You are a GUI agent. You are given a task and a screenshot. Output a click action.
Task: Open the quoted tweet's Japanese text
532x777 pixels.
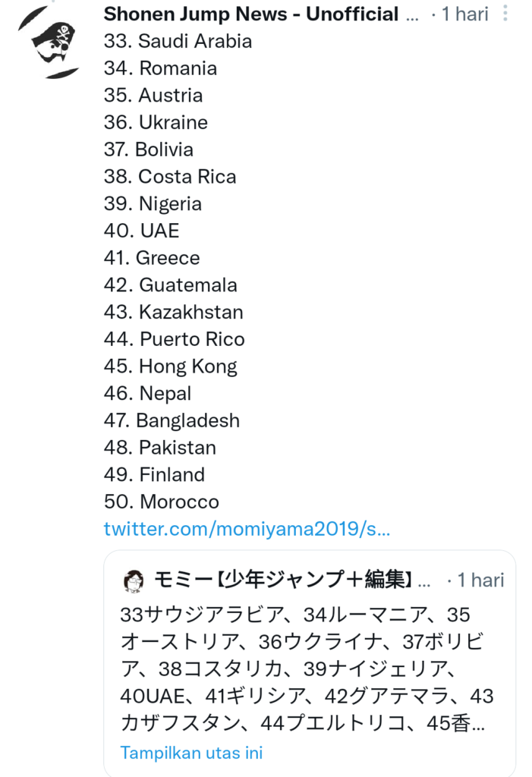point(307,668)
